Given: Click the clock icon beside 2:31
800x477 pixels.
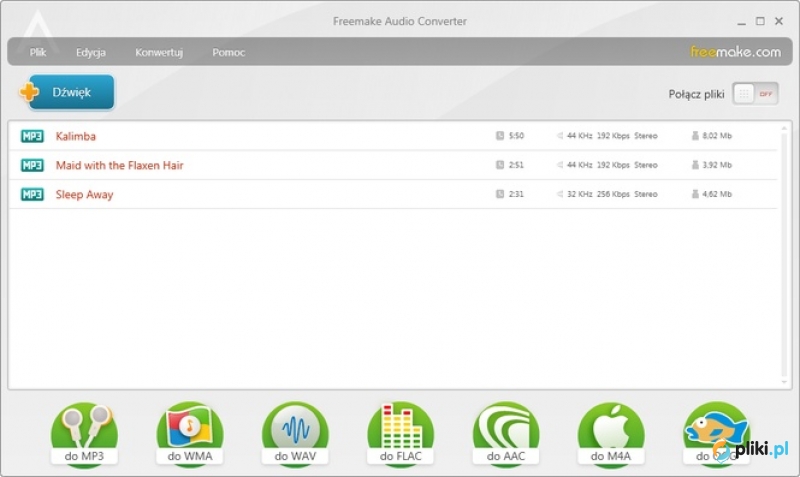Looking at the screenshot, I should point(500,194).
